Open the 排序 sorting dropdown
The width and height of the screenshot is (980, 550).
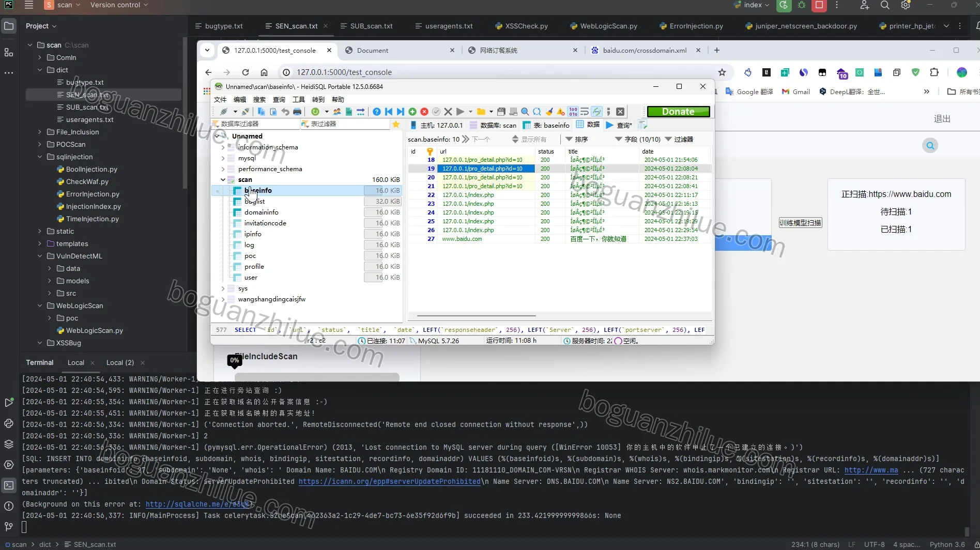coord(576,139)
